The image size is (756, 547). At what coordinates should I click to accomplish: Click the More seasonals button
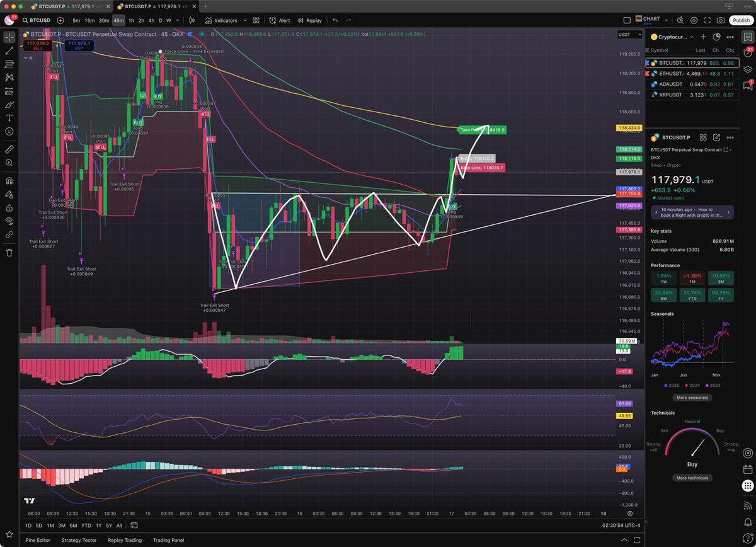pyautogui.click(x=692, y=398)
